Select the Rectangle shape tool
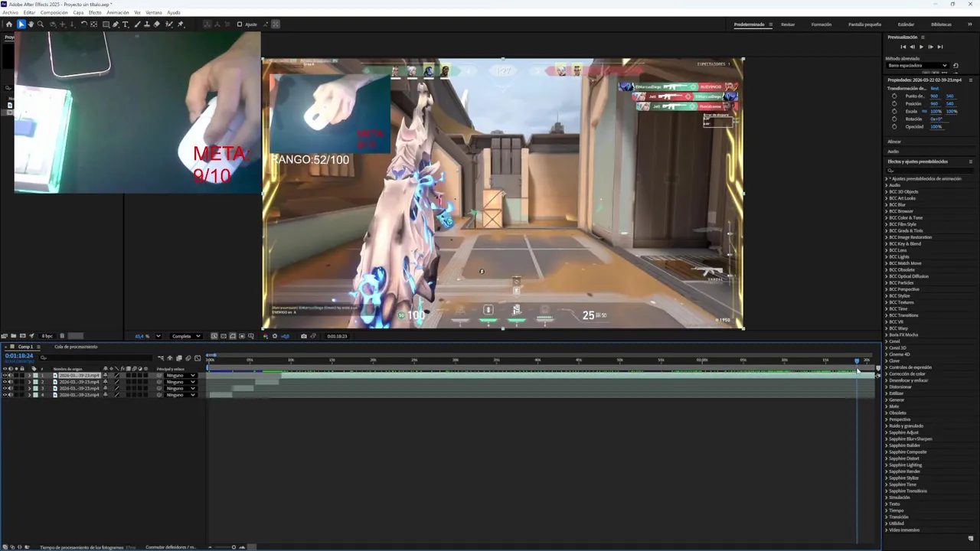Viewport: 980px width, 551px height. (106, 24)
